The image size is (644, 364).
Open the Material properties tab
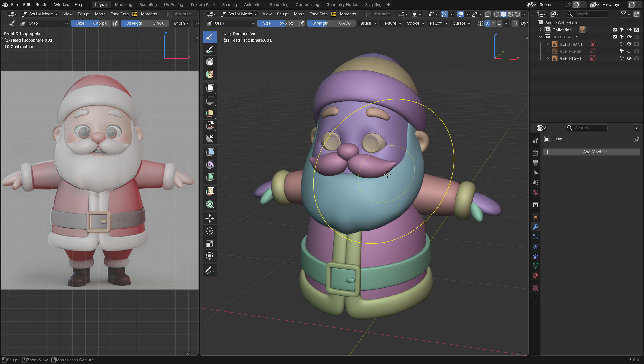[535, 276]
